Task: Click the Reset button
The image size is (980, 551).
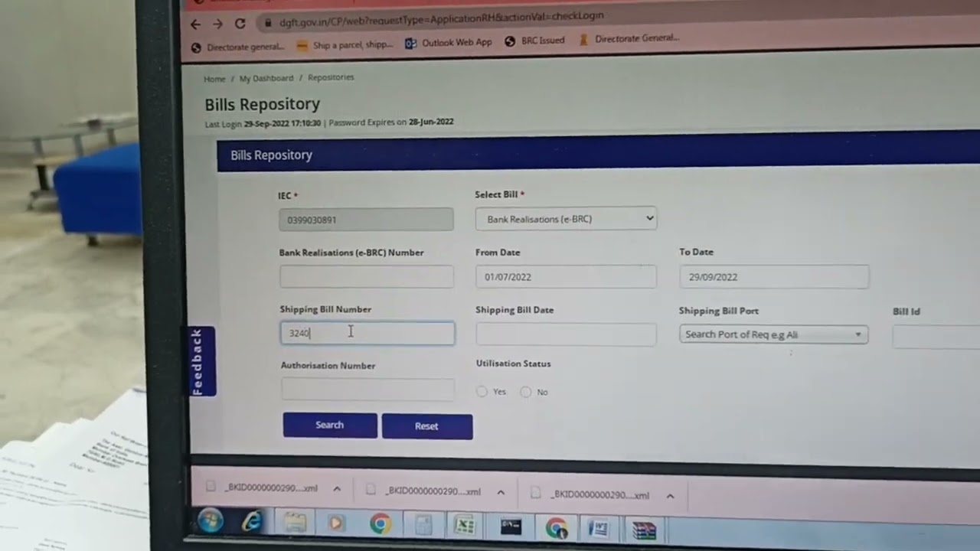Action: pos(427,426)
